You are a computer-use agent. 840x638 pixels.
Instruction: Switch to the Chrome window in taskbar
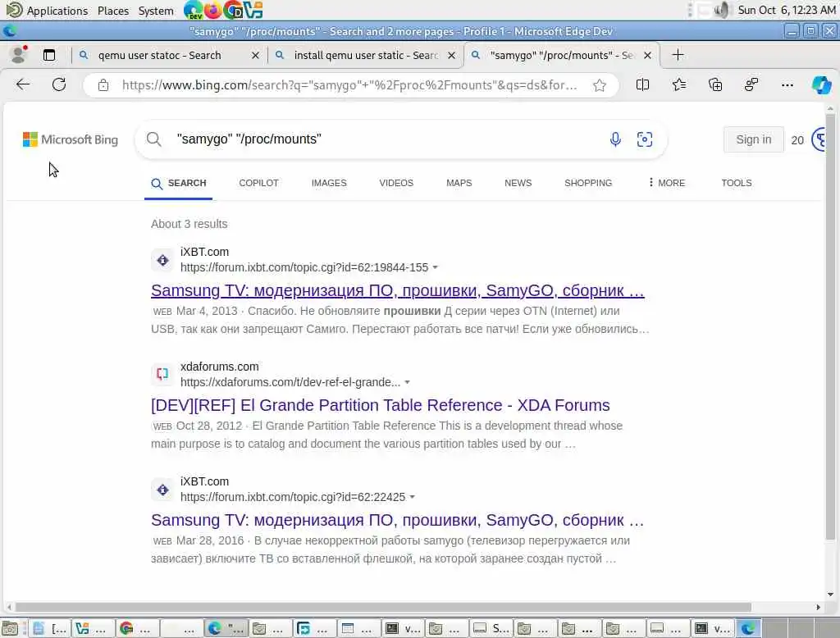[x=138, y=628]
